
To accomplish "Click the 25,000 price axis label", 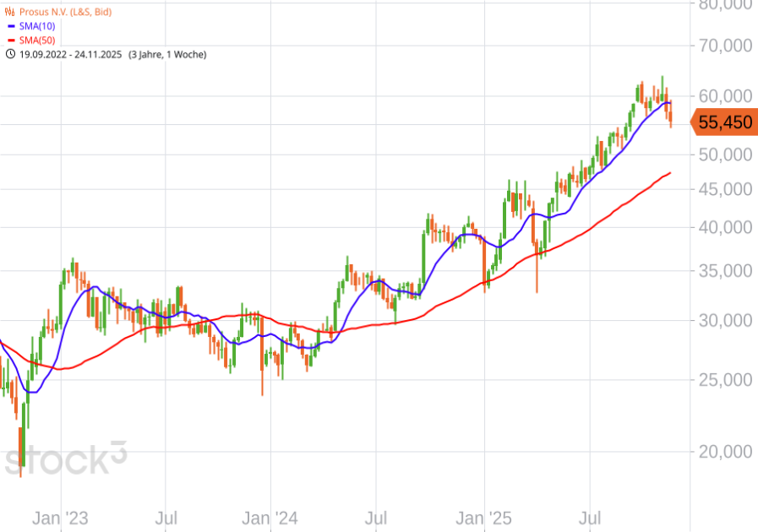I will (x=725, y=380).
